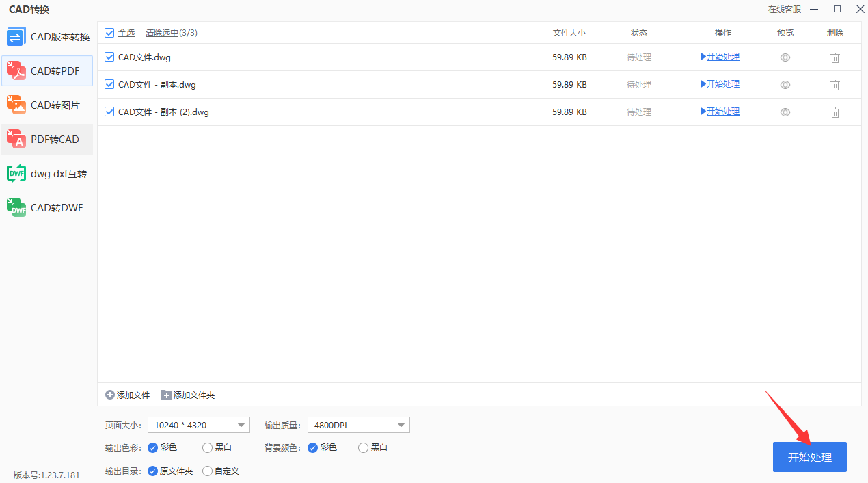Preview CAD文件 - 副本 (2).dwg with eye icon

(785, 112)
